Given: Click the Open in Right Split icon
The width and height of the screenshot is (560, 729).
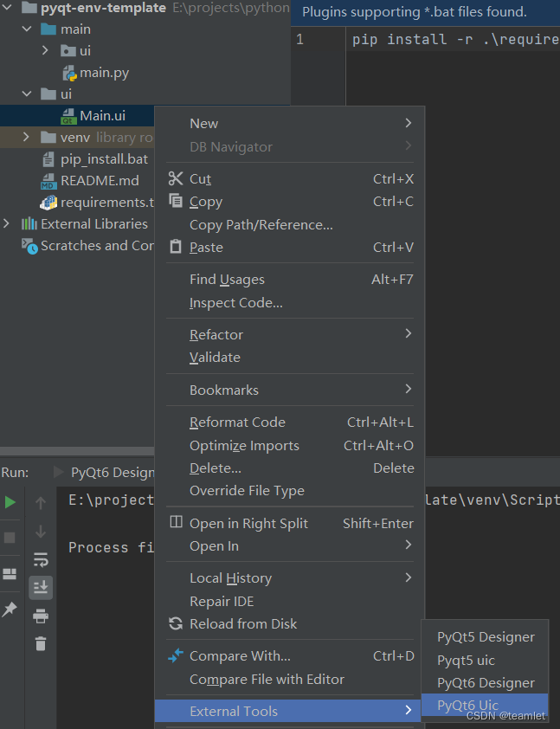Looking at the screenshot, I should click(x=176, y=522).
